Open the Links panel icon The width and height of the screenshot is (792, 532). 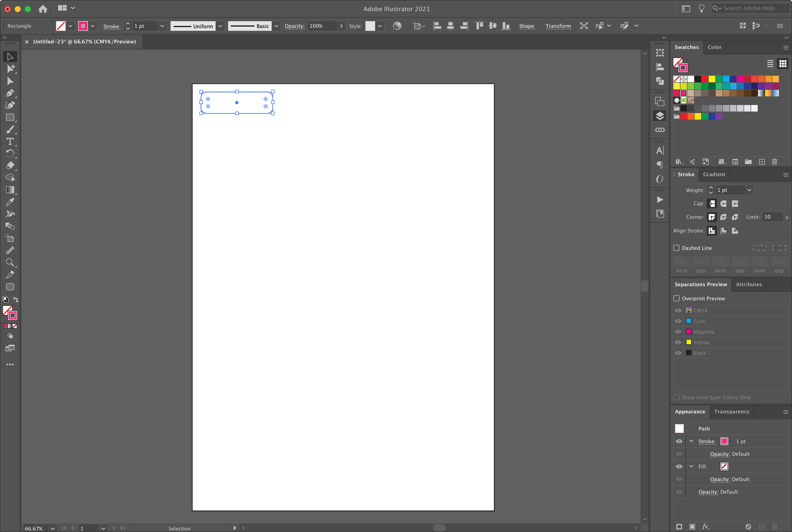[660, 130]
